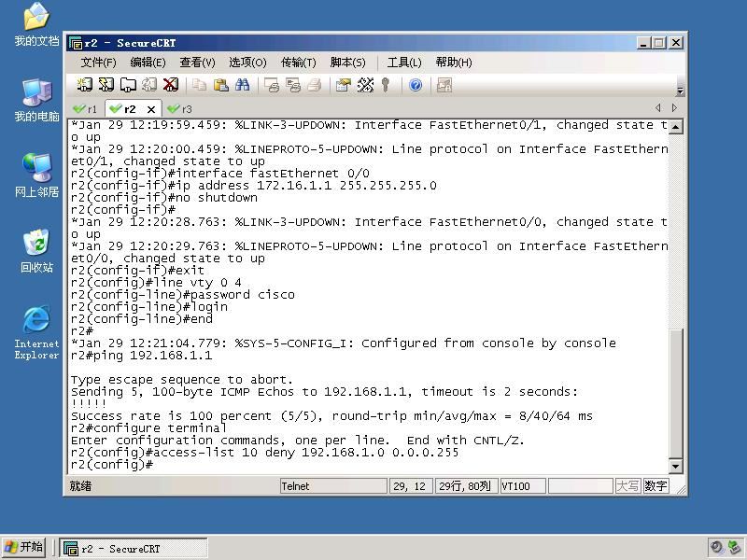Open the 查看(V) menu
The height and width of the screenshot is (560, 747).
[x=197, y=63]
